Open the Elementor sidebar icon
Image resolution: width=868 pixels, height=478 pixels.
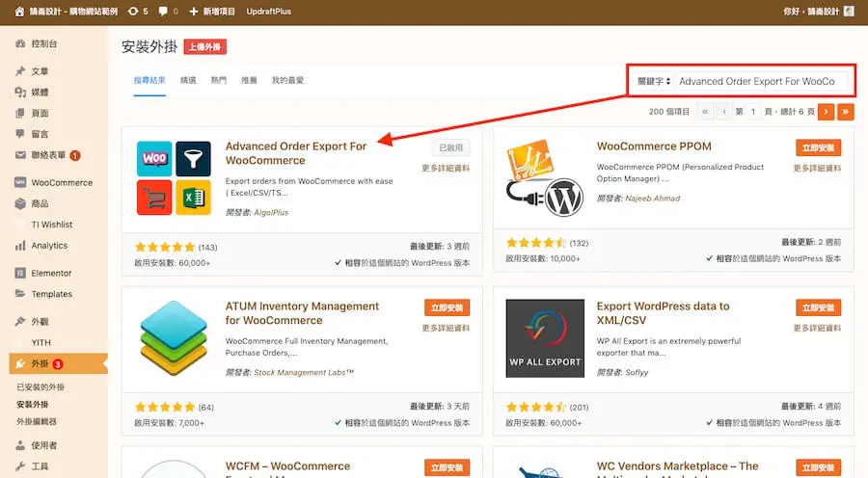(20, 273)
